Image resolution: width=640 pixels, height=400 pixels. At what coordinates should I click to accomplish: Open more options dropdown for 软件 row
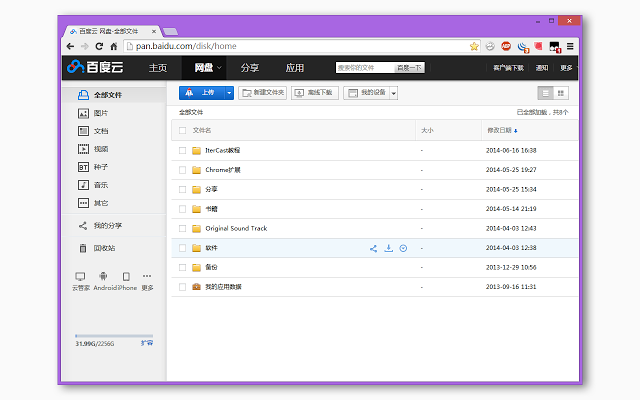click(403, 248)
